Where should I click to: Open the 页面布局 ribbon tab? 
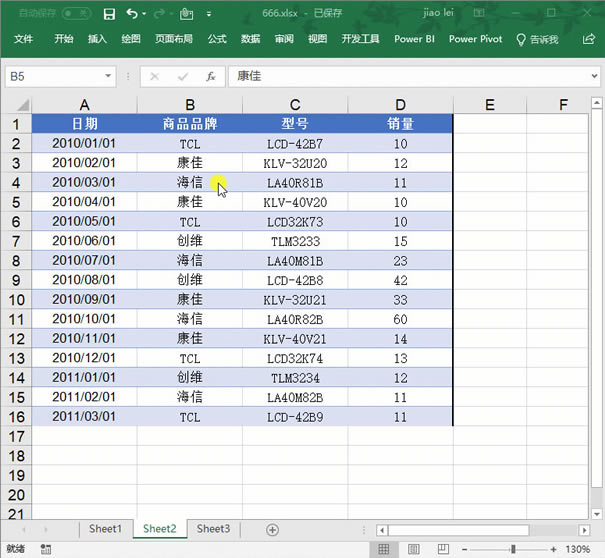point(174,39)
